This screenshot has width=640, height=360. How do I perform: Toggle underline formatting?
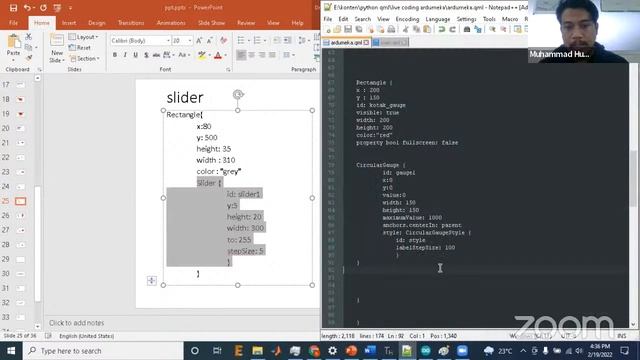pos(135,55)
